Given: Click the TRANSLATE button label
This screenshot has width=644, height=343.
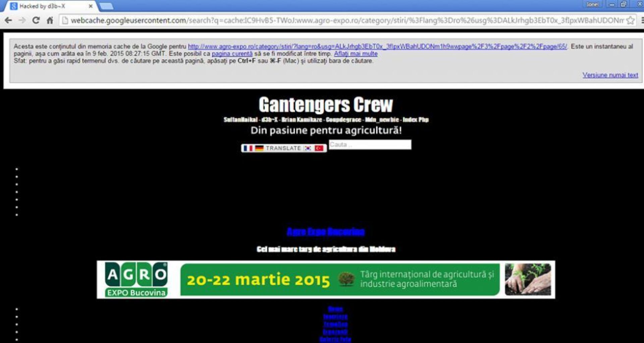Looking at the screenshot, I should pos(283,148).
